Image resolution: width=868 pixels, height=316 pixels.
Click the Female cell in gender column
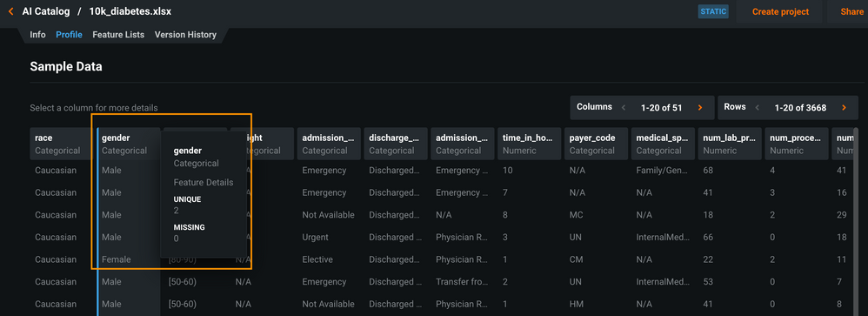point(117,259)
